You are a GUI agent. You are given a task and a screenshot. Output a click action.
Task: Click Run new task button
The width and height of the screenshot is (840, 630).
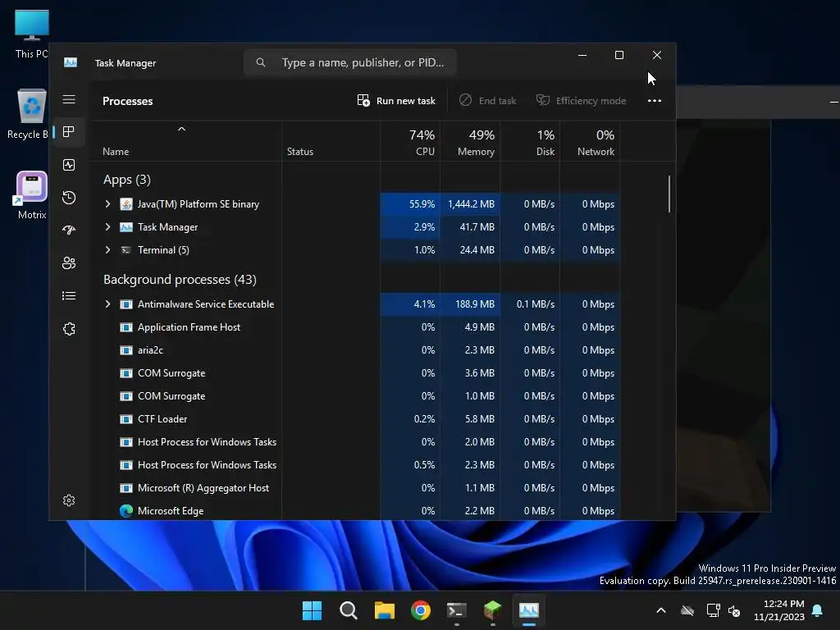(x=396, y=101)
